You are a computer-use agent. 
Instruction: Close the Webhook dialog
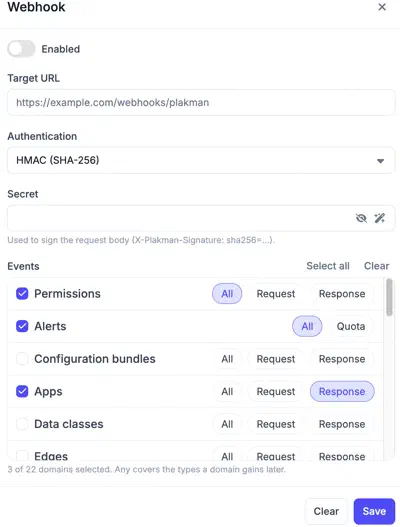(382, 7)
